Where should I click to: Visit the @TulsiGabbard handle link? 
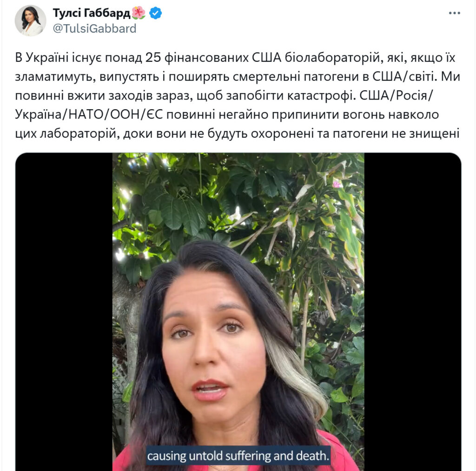coord(94,28)
